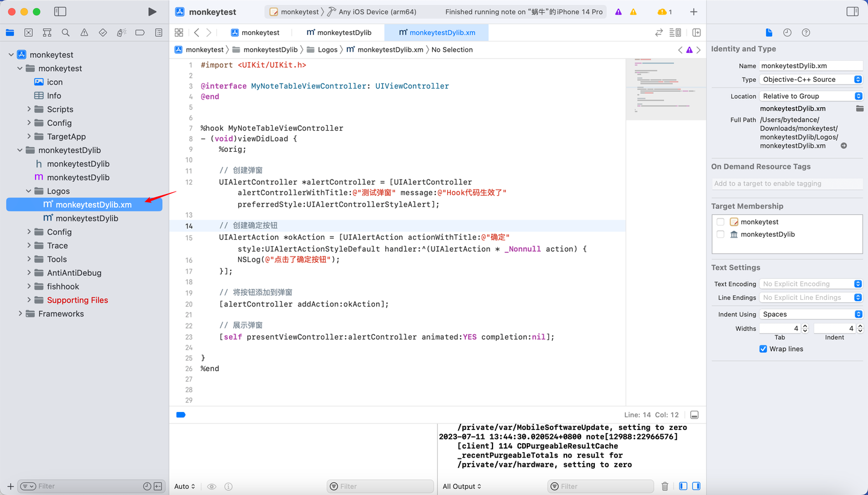The width and height of the screenshot is (868, 495).
Task: Open Quick Help inspector question mark icon
Action: [x=806, y=33]
